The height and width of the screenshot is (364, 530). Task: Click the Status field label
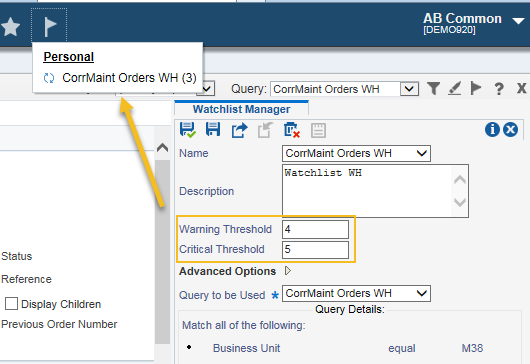17,256
